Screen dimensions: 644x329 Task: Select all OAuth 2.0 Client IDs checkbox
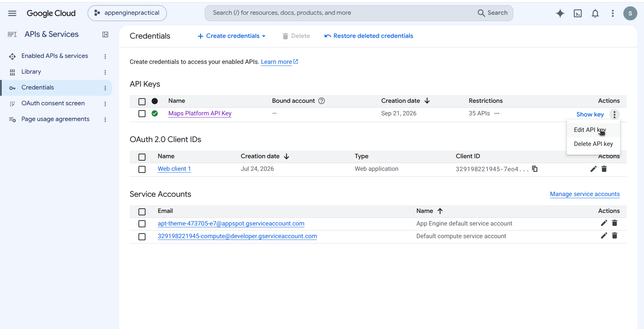pyautogui.click(x=142, y=157)
